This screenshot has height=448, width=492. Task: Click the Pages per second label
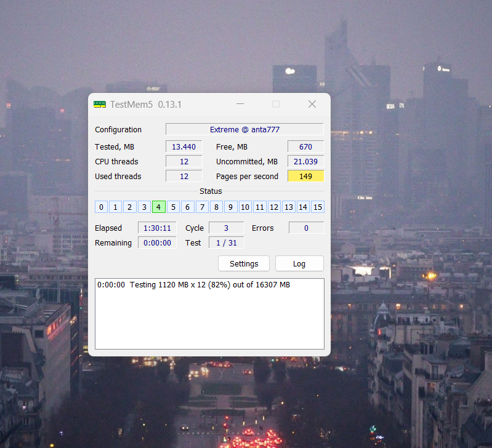pyautogui.click(x=248, y=177)
